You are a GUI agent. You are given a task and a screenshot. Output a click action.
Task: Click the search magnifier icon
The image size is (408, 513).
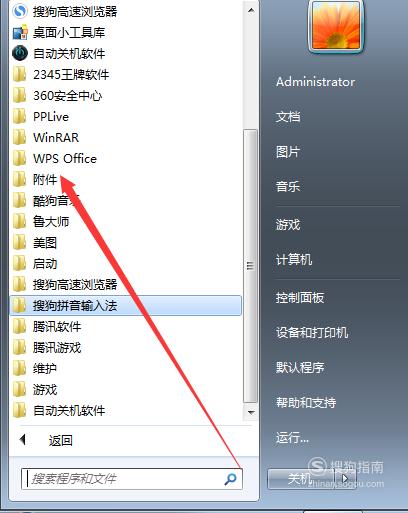click(230, 479)
